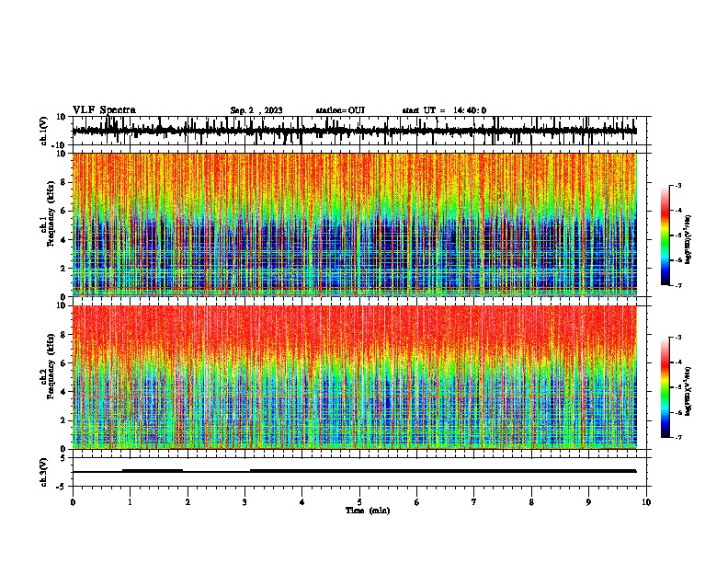Image resolution: width=728 pixels, height=563 pixels.
Task: Click the ch.3 black step trace
Action: [x=354, y=471]
